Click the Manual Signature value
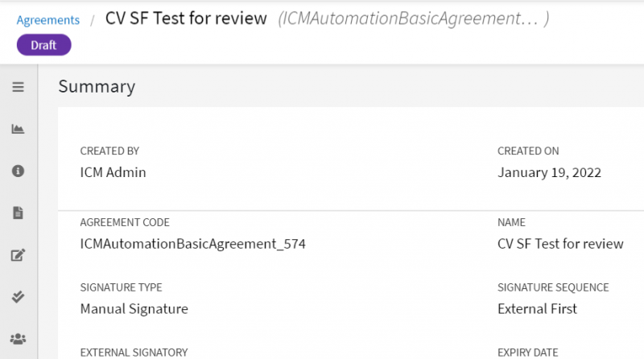 [x=134, y=308]
